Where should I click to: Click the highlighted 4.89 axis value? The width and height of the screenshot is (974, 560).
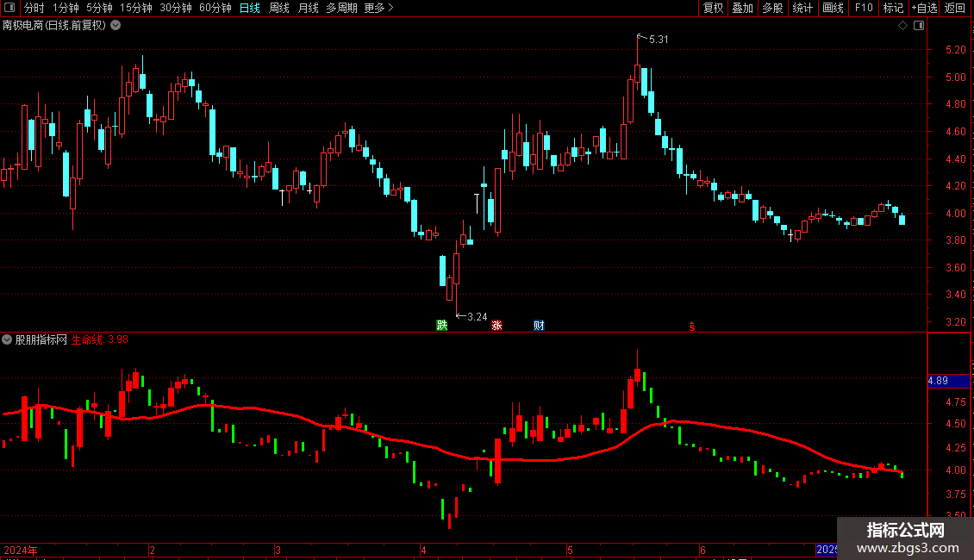coord(948,381)
